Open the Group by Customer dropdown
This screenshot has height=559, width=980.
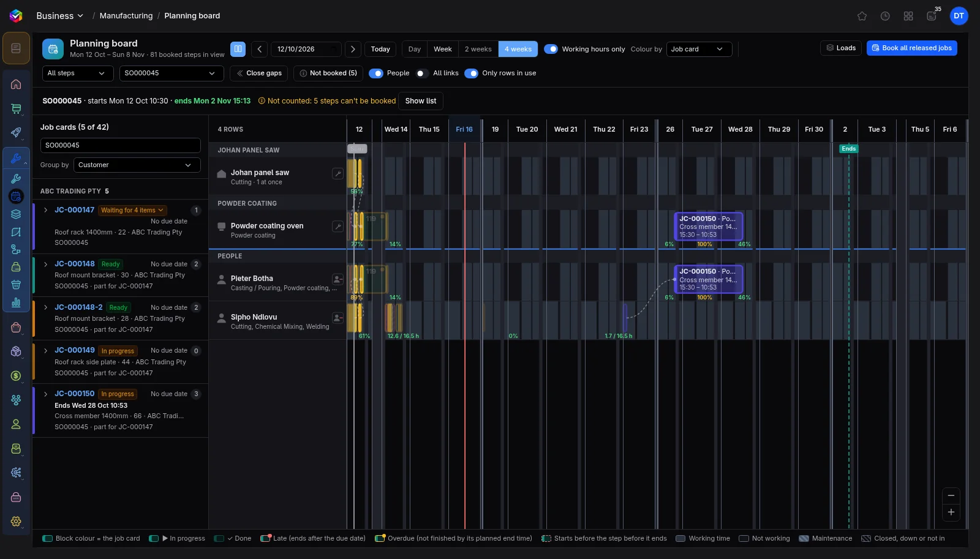[x=137, y=165]
